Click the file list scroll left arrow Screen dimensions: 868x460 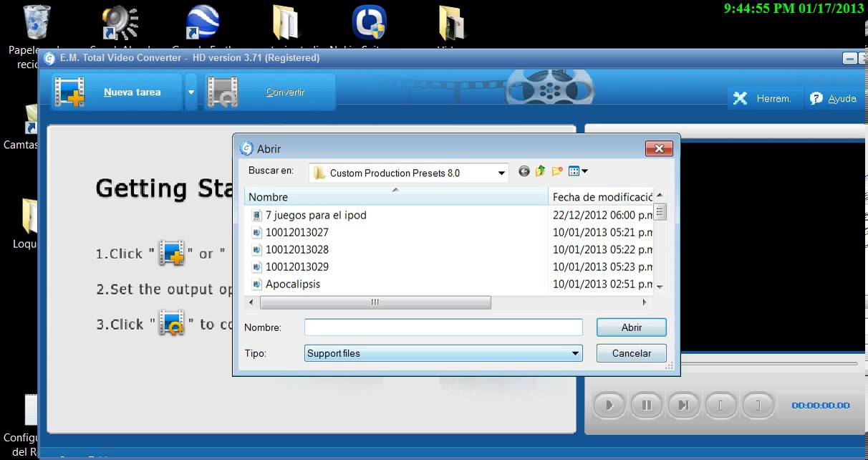pyautogui.click(x=251, y=302)
